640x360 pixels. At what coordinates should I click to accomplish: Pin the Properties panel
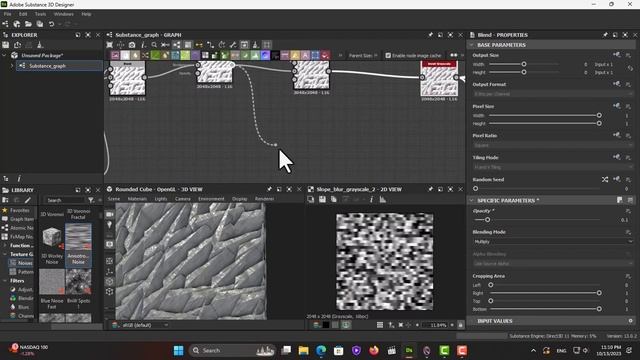[x=605, y=35]
